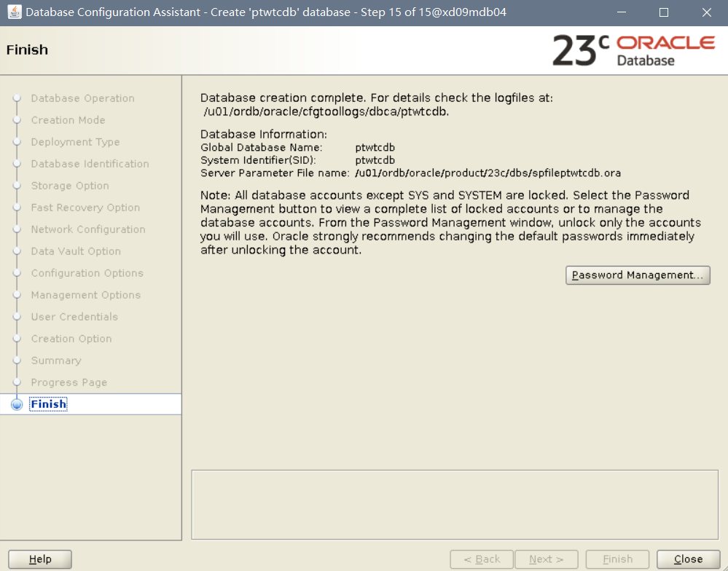Minimize the Database Configuration Assistant window
728x571 pixels.
coord(622,12)
